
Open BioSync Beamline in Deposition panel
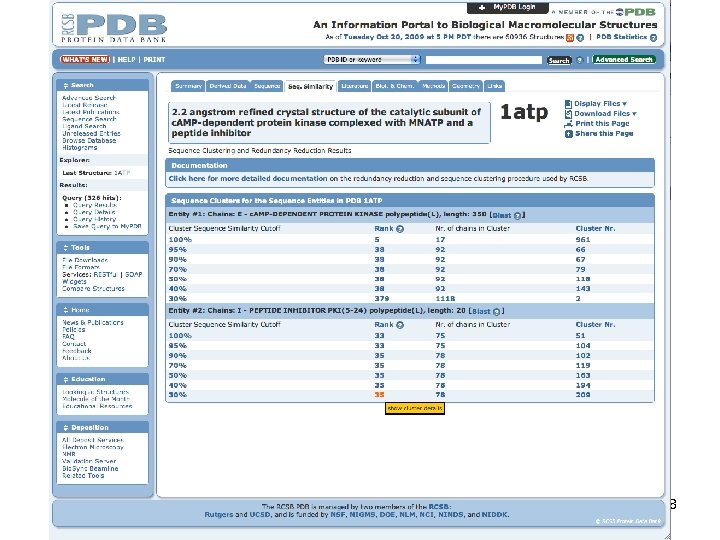[x=90, y=469]
